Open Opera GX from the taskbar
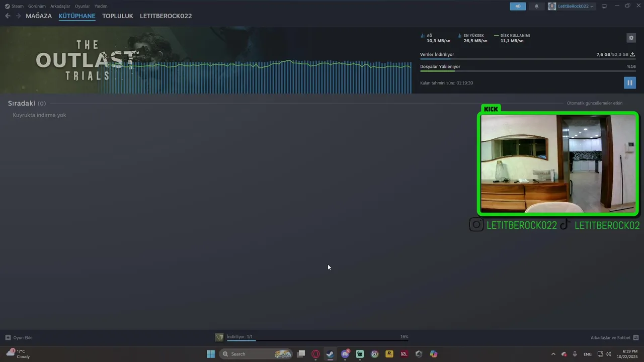 coord(315,354)
